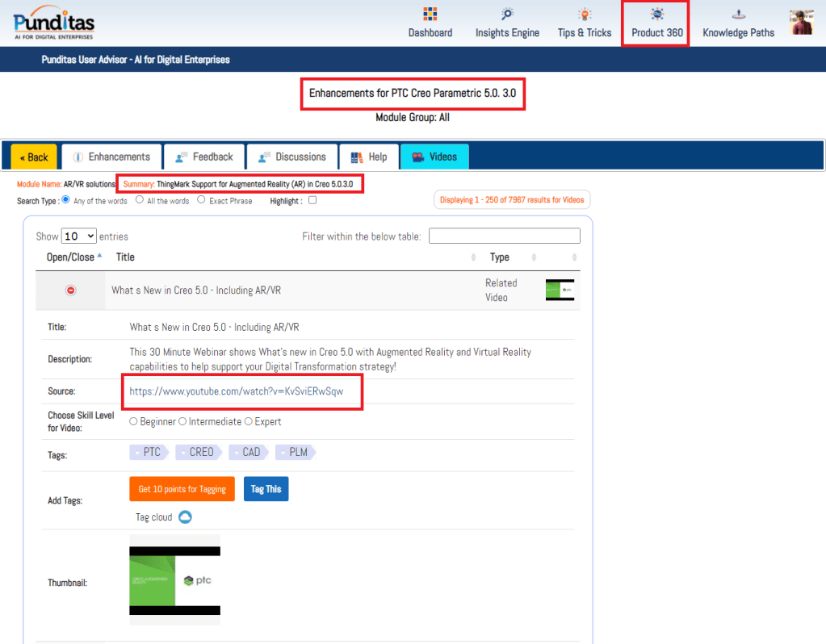826x644 pixels.
Task: Switch to the Feedback tab
Action: (203, 157)
